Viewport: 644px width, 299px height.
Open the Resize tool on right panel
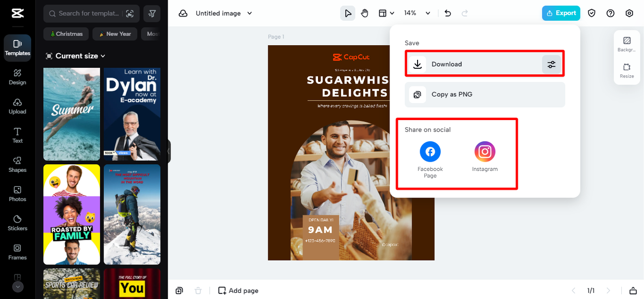point(627,71)
